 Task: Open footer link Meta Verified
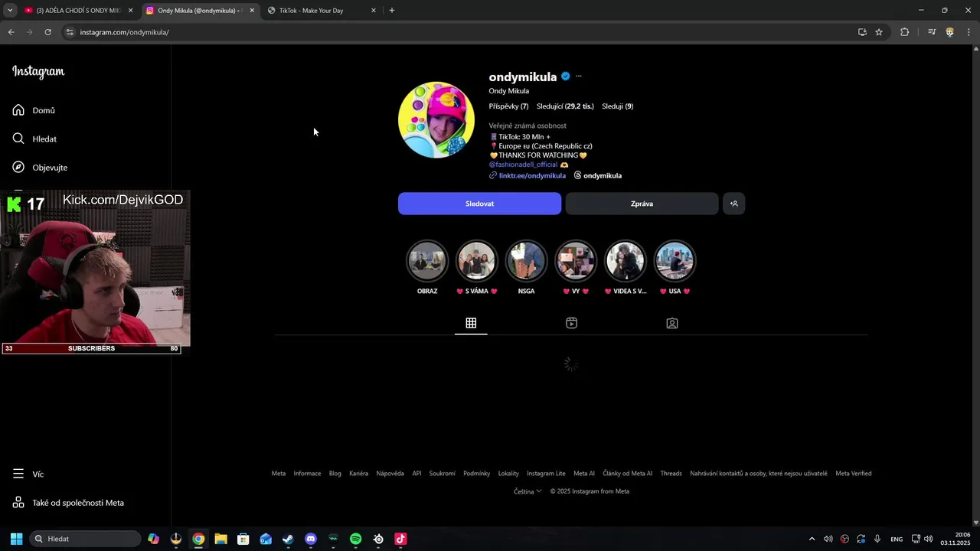pyautogui.click(x=853, y=473)
